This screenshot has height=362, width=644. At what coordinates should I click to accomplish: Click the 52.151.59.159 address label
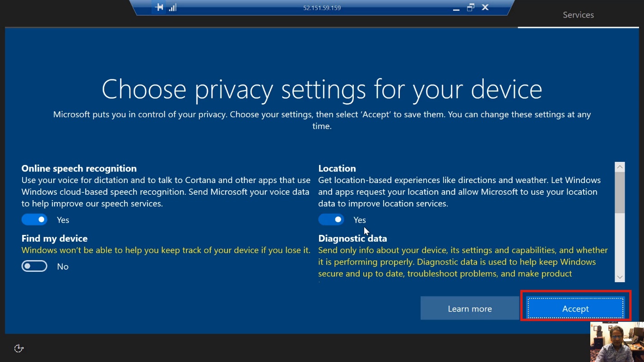[322, 8]
